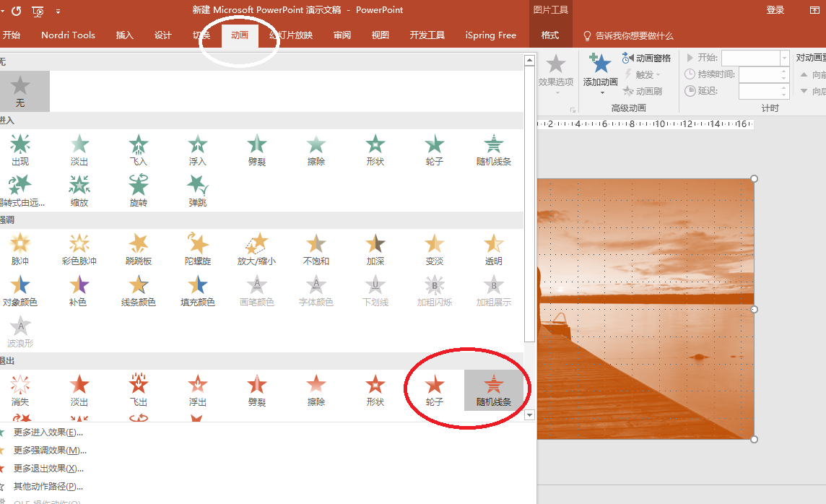The height and width of the screenshot is (504, 826).
Task: Open the 开始 ribbon tab
Action: [x=11, y=35]
